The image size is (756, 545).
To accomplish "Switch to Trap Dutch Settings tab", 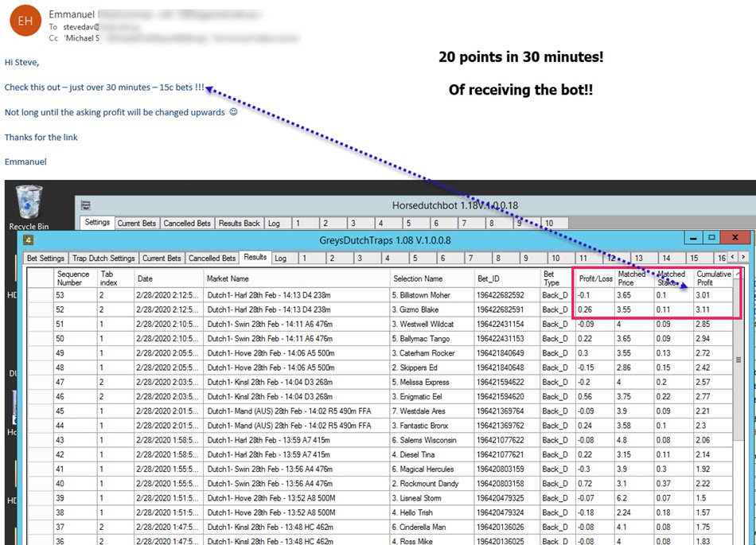I will pos(103,258).
